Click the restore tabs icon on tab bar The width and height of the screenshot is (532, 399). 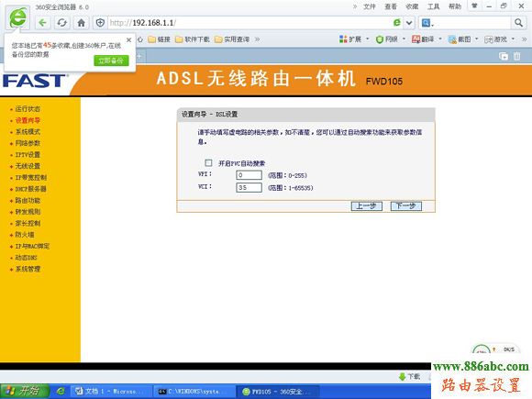[504, 56]
